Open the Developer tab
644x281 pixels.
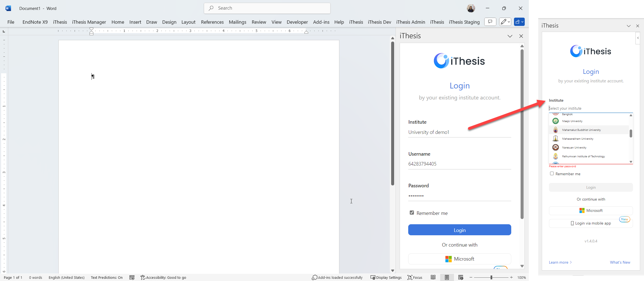tap(297, 22)
